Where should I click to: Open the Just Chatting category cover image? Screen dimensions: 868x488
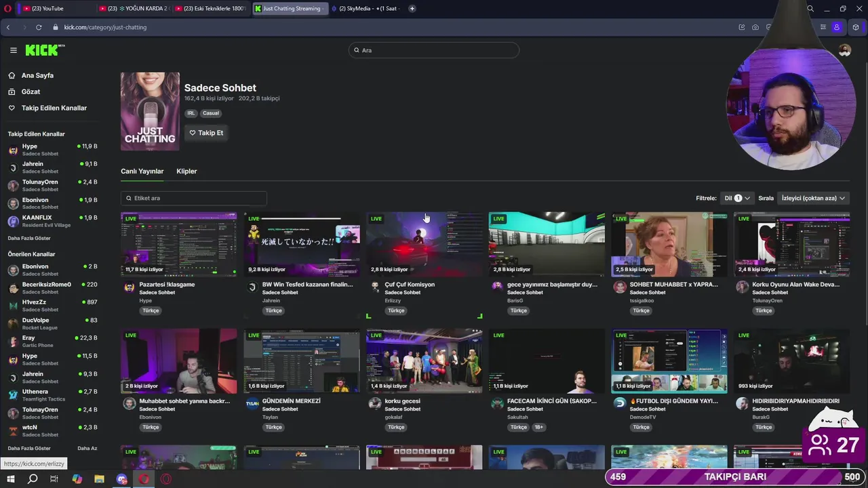click(150, 111)
